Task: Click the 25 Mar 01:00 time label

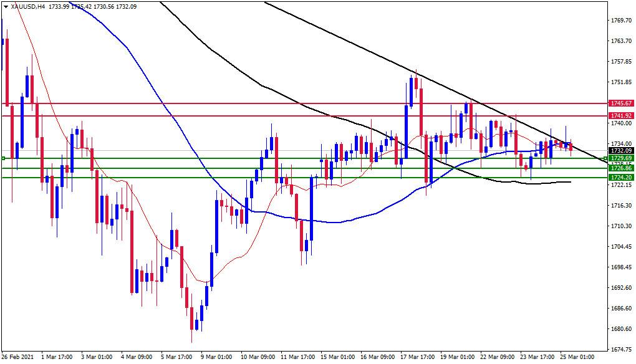Action: pos(577,357)
